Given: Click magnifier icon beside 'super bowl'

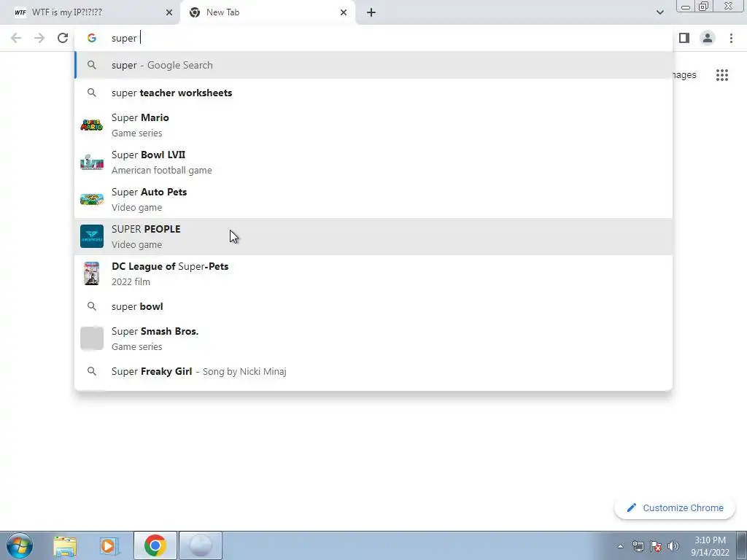Looking at the screenshot, I should tap(92, 307).
